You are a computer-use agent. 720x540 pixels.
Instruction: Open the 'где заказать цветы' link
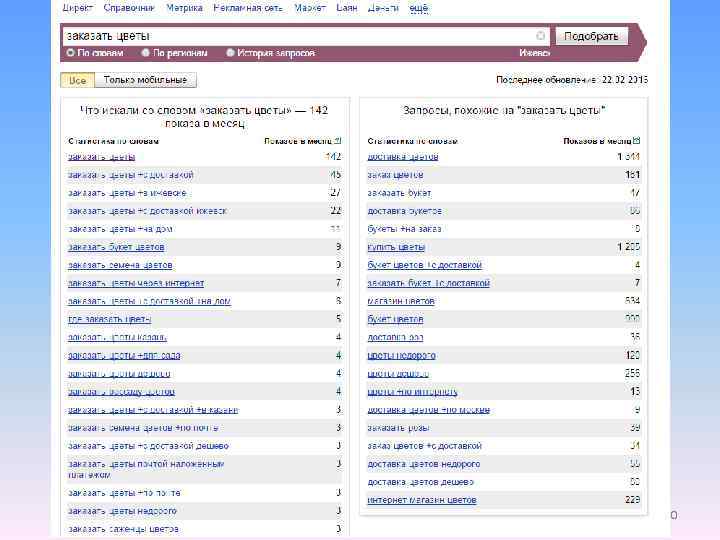pyautogui.click(x=110, y=320)
